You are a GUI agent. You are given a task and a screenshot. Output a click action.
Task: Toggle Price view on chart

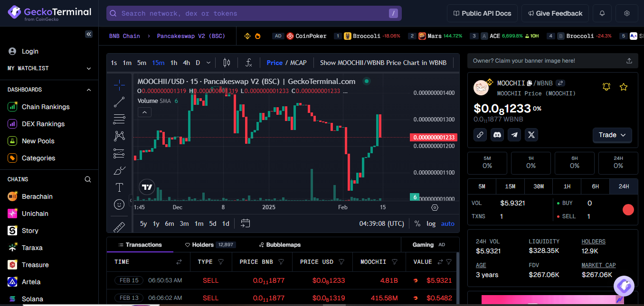tap(275, 63)
